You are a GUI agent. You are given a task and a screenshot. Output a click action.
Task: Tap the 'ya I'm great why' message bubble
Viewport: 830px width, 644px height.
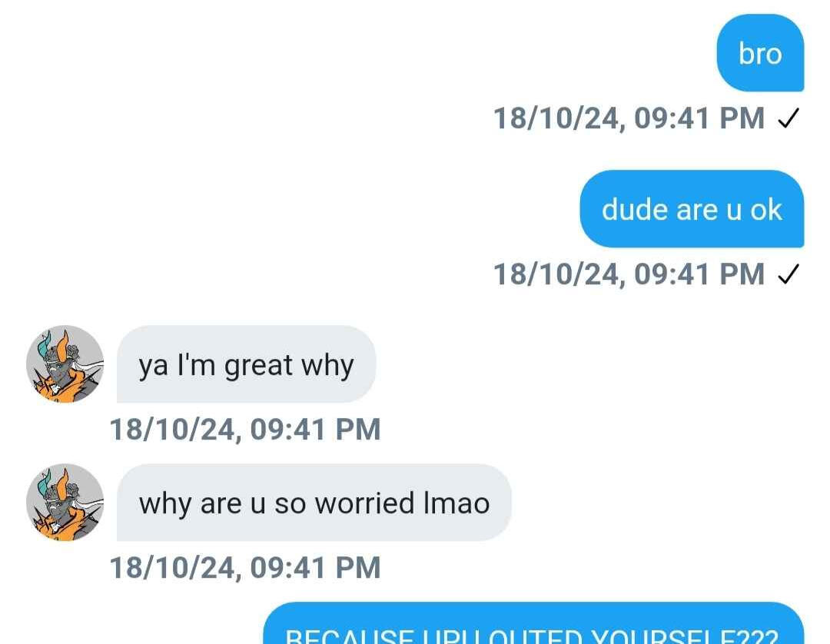[x=246, y=364]
